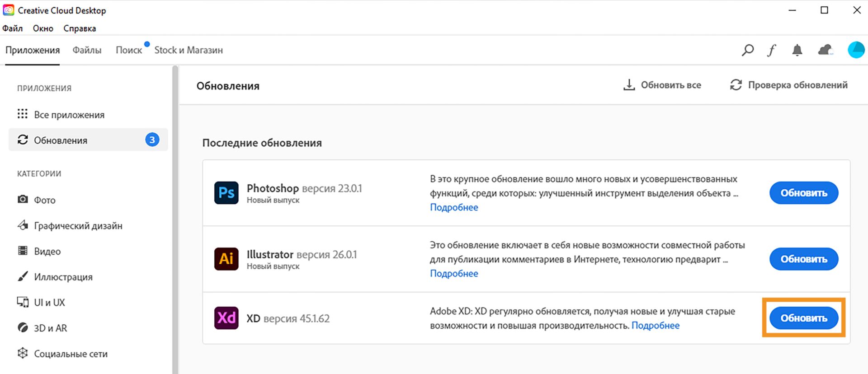Click Новый выпуск label under Photoshop
This screenshot has width=868, height=374.
273,200
